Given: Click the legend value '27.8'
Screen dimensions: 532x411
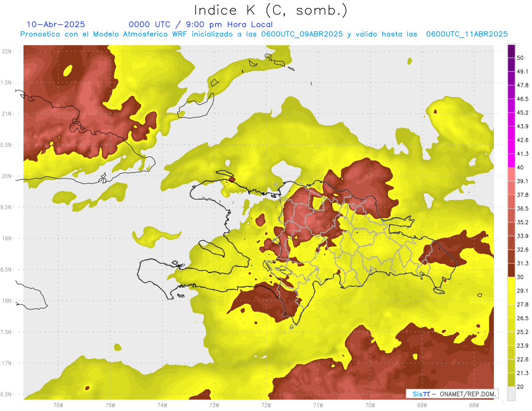Looking at the screenshot, I should pyautogui.click(x=523, y=304).
